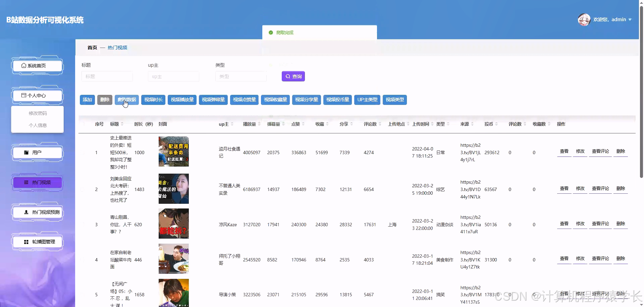The height and width of the screenshot is (307, 644).
Task: Sort by 评论数 column next to 上传地点
Action: click(x=380, y=124)
